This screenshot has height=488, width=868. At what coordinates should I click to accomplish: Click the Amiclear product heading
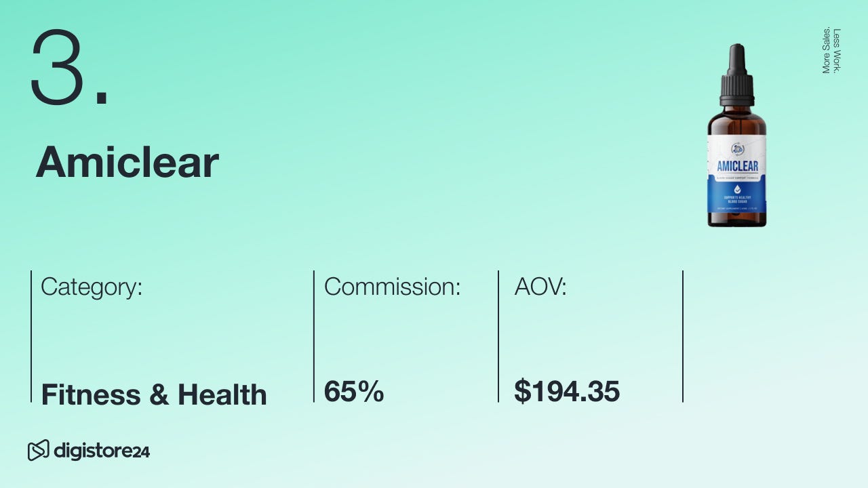[x=127, y=163]
